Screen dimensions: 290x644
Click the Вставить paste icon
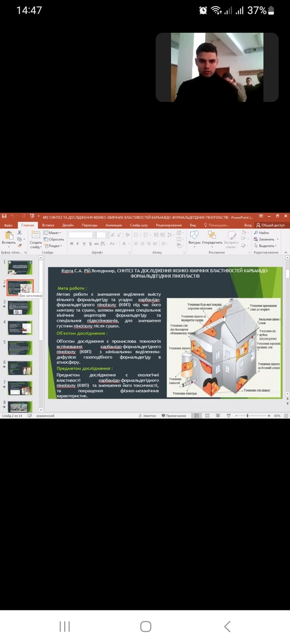point(8,238)
